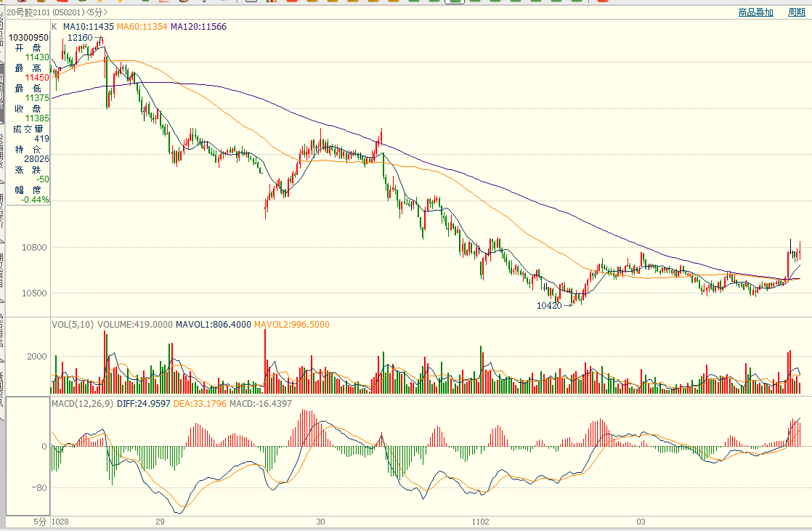The height and width of the screenshot is (531, 812).
Task: Click the 幅度 -0.44% value
Action: tap(35, 199)
